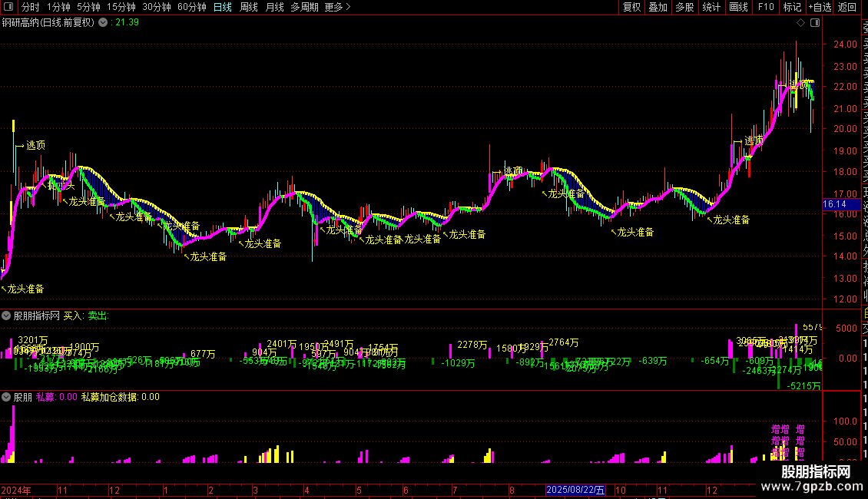Click the 私募加仓数据 label
This screenshot has height=499, width=868.
click(109, 397)
